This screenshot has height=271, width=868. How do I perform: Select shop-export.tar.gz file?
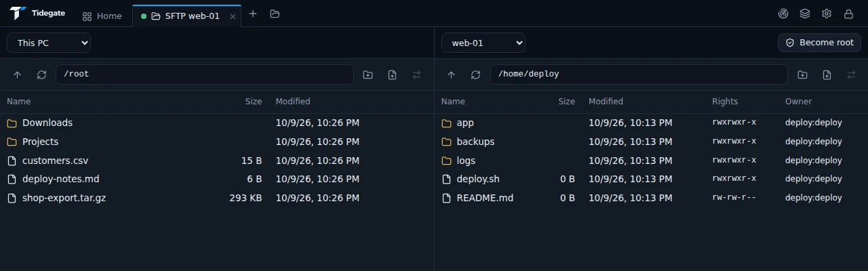point(217,198)
